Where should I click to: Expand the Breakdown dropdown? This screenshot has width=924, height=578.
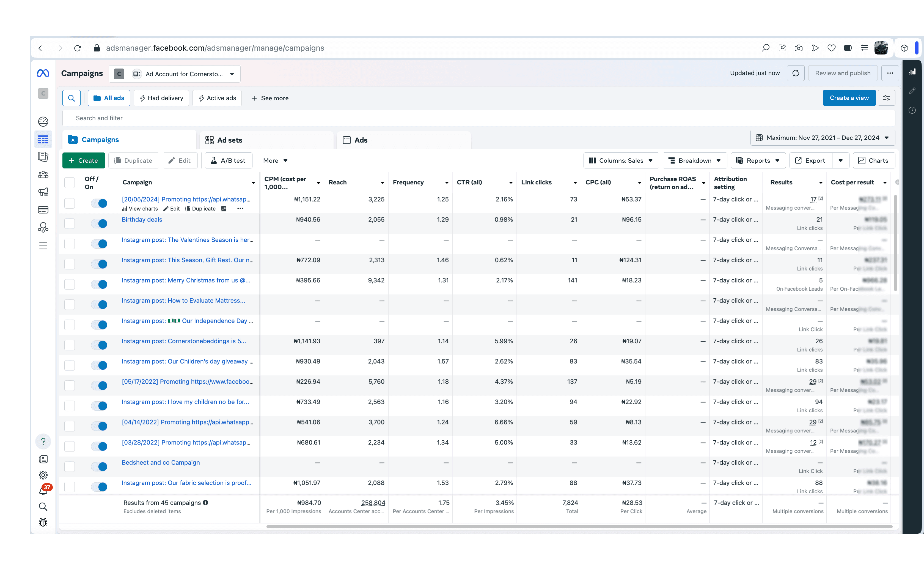695,160
